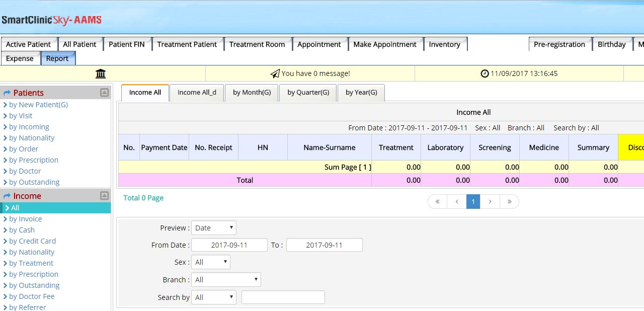
Task: Click the clock icon beside date
Action: coord(485,73)
